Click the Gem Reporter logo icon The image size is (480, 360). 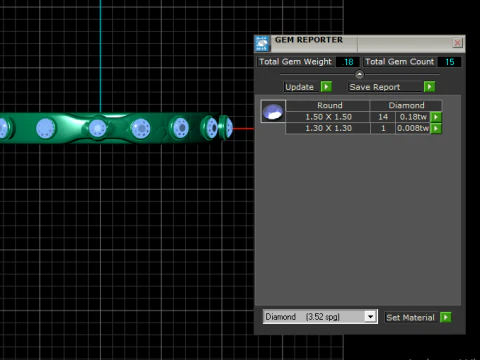[x=262, y=44]
